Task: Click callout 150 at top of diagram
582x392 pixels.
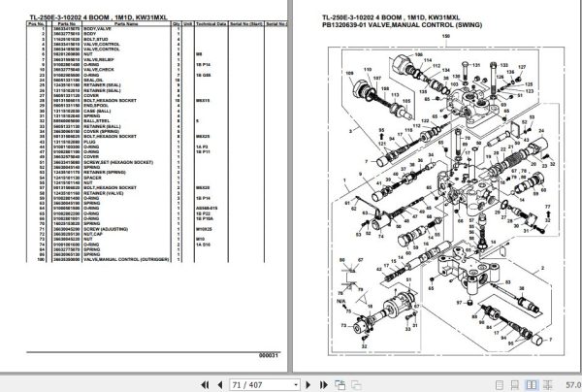Action: click(x=446, y=36)
